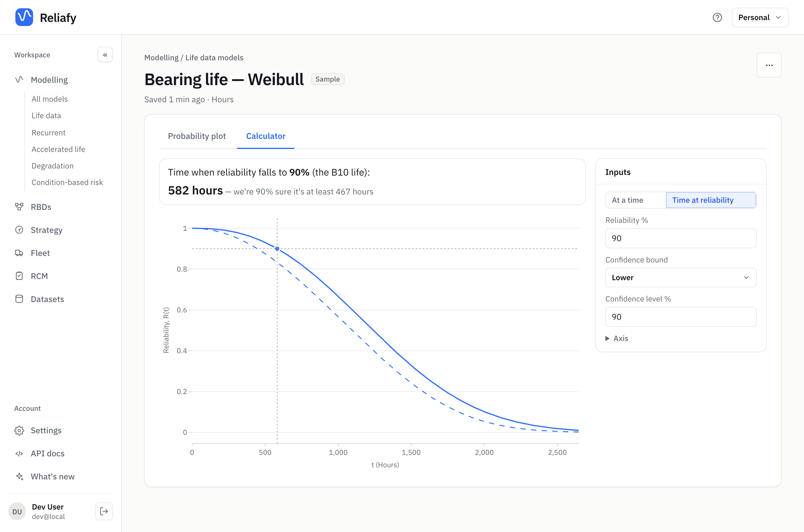Collapse the sidebar with the double chevron
This screenshot has width=804, height=532.
tap(105, 55)
